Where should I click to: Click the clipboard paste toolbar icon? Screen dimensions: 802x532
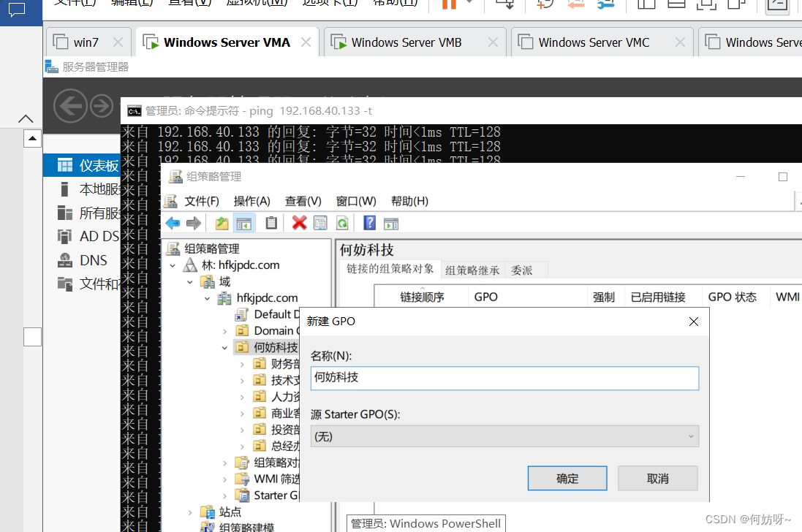(x=271, y=223)
